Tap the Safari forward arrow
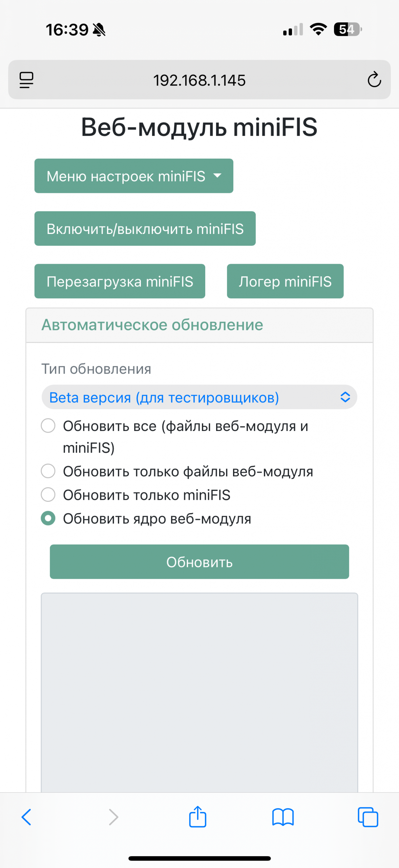 [113, 817]
